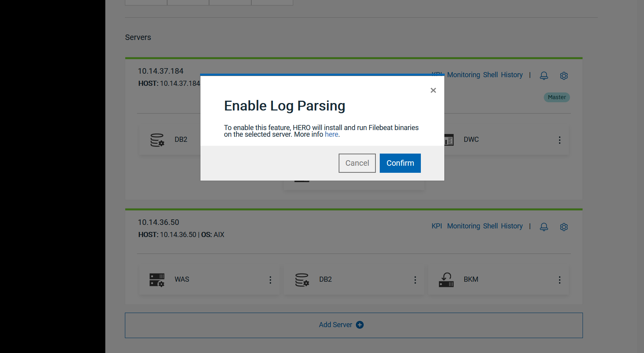This screenshot has height=353, width=644.
Task: Open the WAS options menu
Action: [270, 280]
